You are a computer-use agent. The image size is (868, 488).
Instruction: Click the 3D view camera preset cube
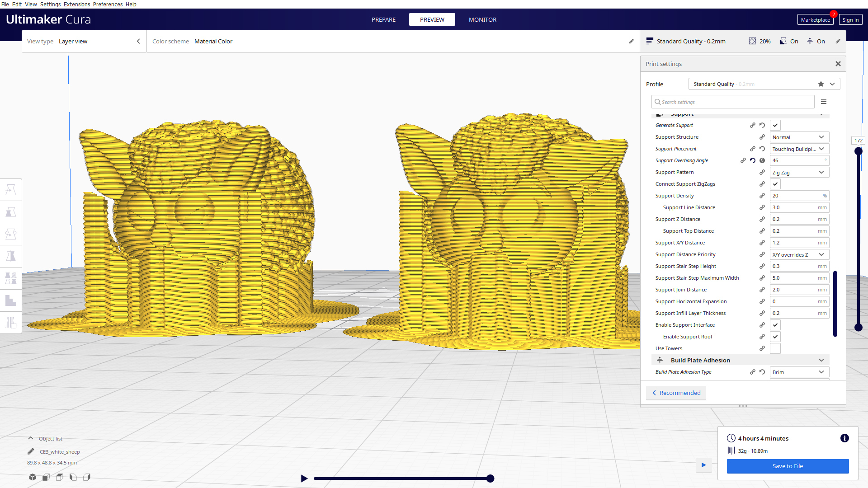[x=32, y=477]
